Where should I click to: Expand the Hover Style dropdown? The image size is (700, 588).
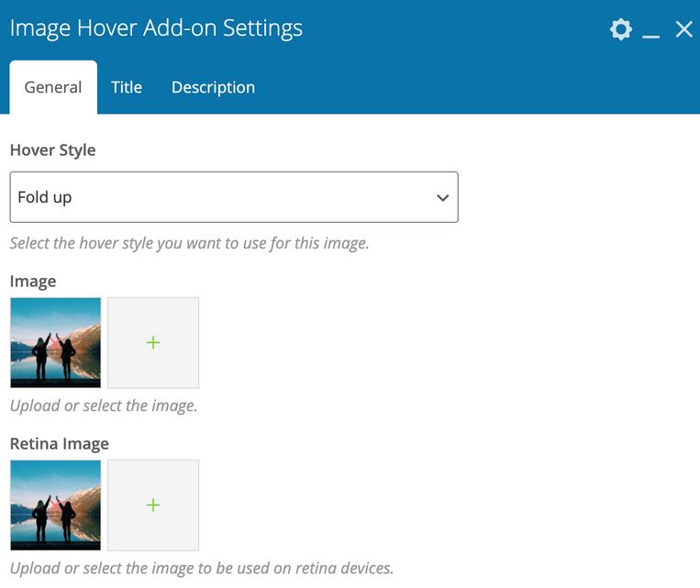tap(234, 197)
